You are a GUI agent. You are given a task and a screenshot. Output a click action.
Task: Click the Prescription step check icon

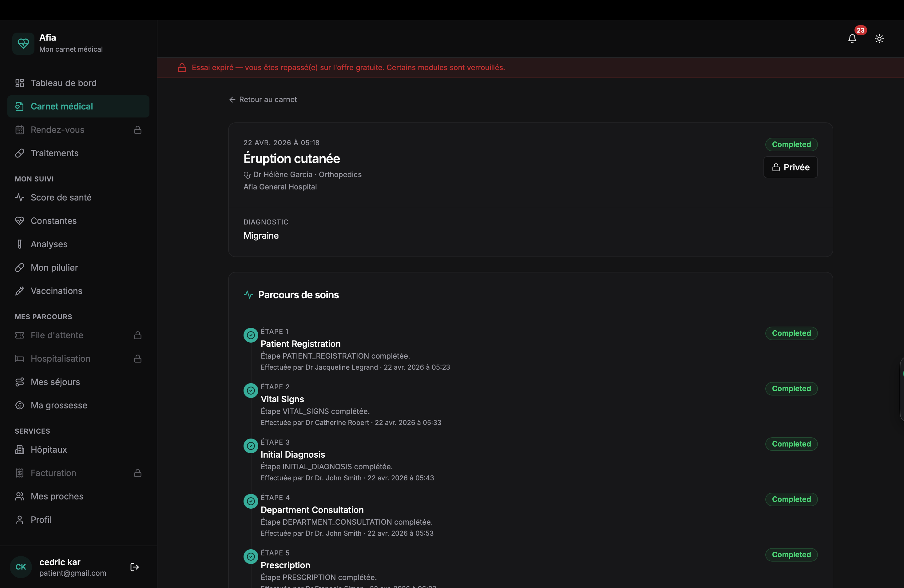[251, 556]
